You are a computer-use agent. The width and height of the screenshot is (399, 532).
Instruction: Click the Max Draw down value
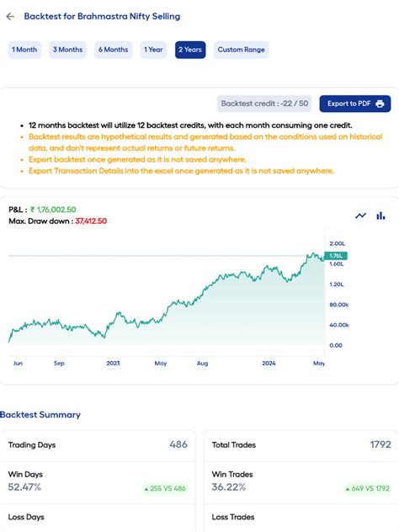tap(91, 221)
